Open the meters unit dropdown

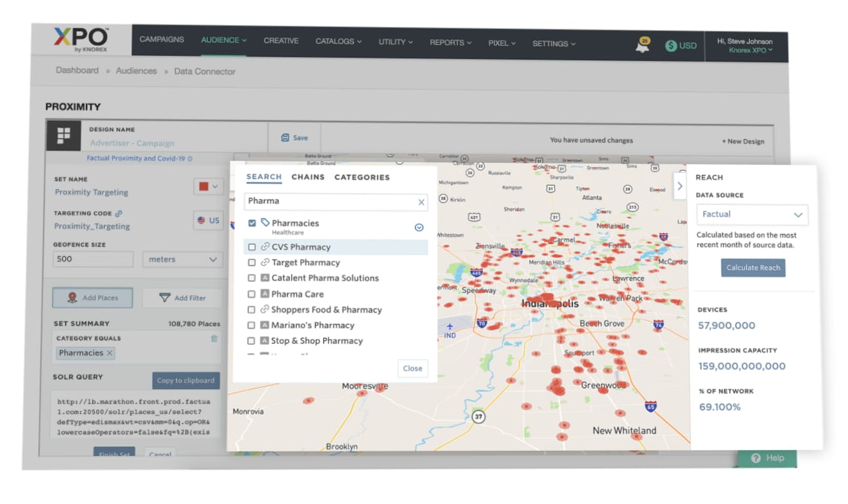click(x=182, y=260)
